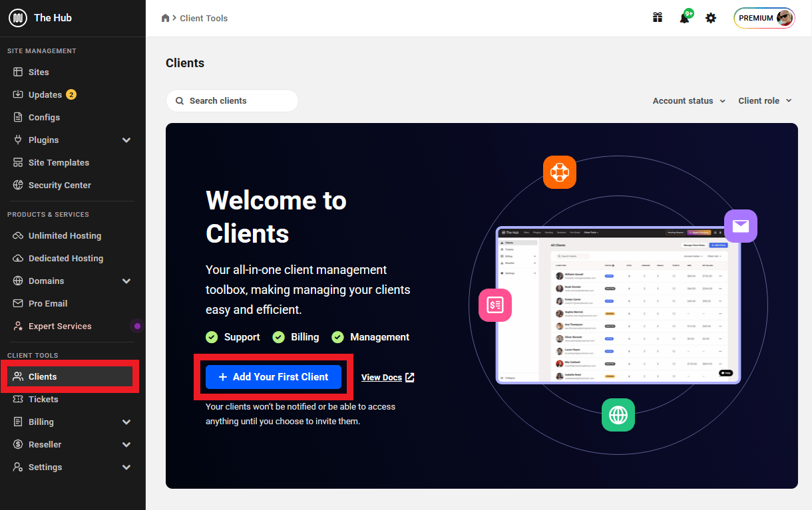Screen dimensions: 812x510
Task: Click the Configs sidebar icon
Action: (x=18, y=117)
